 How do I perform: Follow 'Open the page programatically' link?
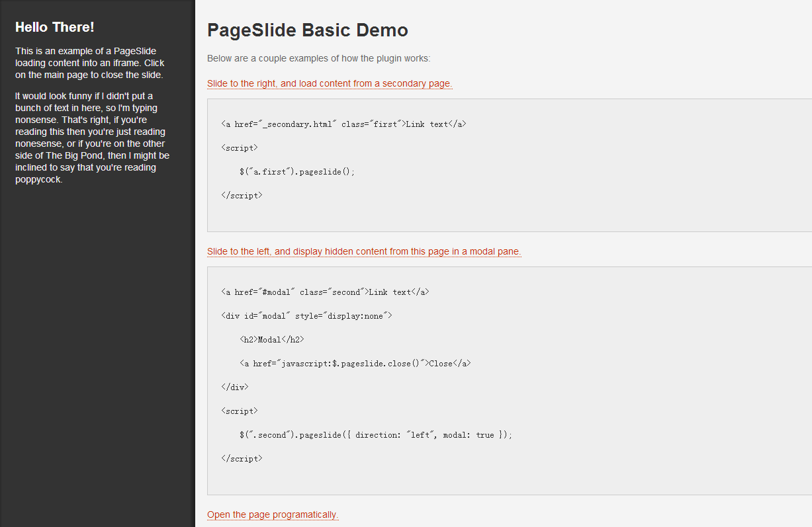273,514
